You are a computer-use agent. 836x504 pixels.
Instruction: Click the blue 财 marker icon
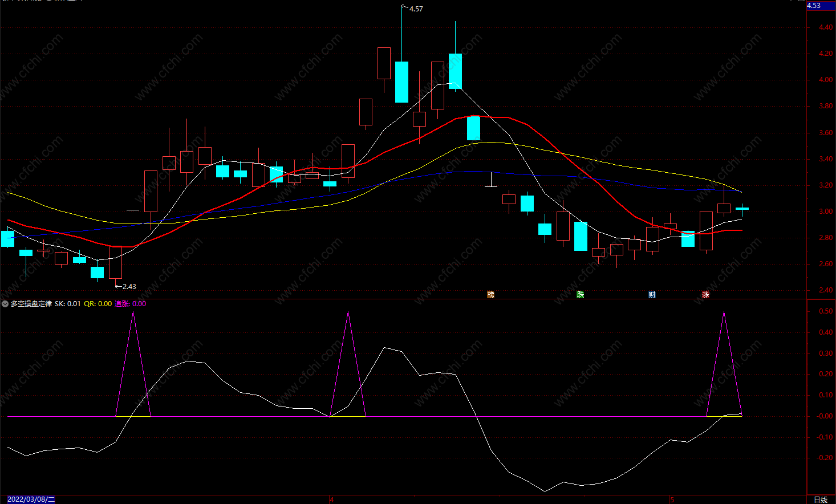[x=652, y=295]
